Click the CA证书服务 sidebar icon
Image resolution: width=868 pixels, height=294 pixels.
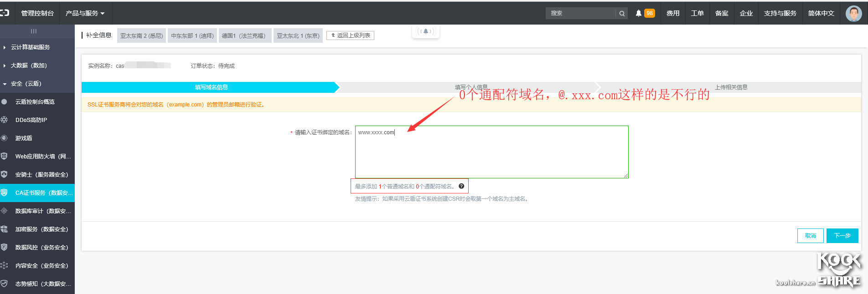(x=4, y=193)
